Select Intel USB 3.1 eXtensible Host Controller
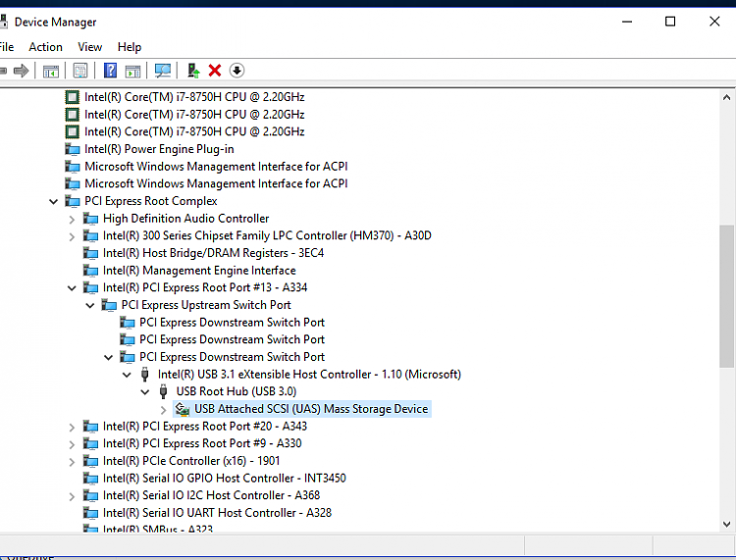 (308, 375)
